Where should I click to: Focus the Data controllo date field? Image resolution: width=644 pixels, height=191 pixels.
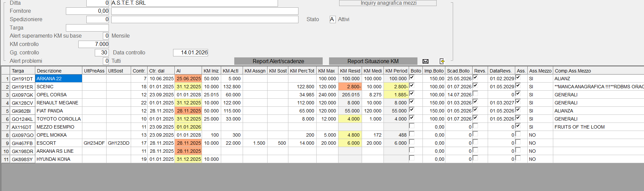pyautogui.click(x=191, y=53)
